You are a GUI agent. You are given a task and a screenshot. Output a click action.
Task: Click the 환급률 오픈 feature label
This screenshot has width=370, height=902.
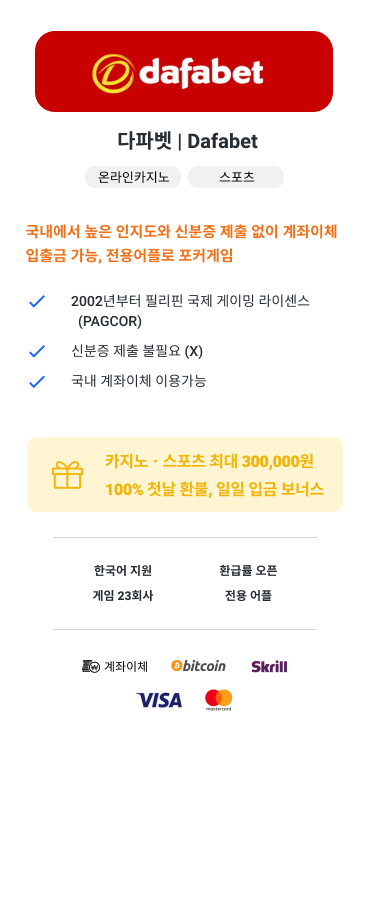tap(248, 571)
